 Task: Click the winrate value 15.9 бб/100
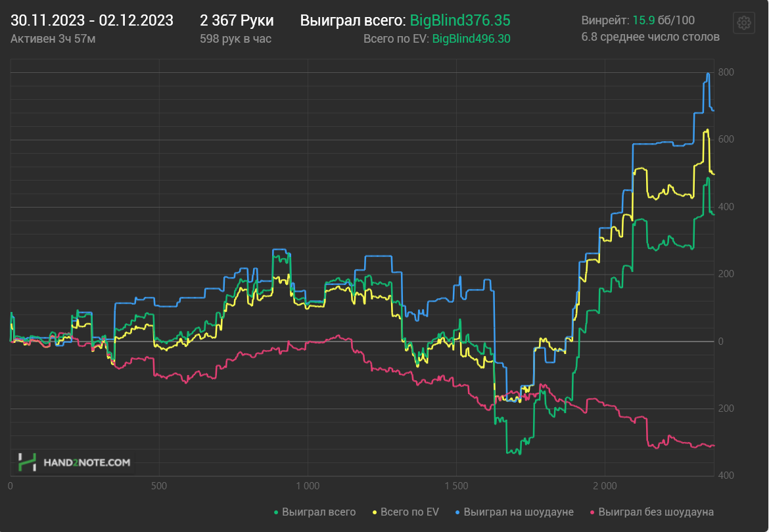pyautogui.click(x=664, y=20)
